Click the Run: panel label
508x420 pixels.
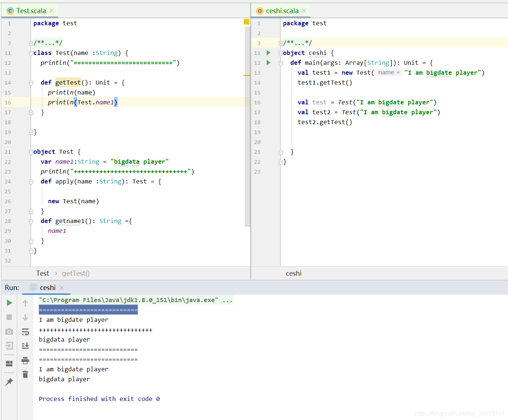pyautogui.click(x=12, y=287)
